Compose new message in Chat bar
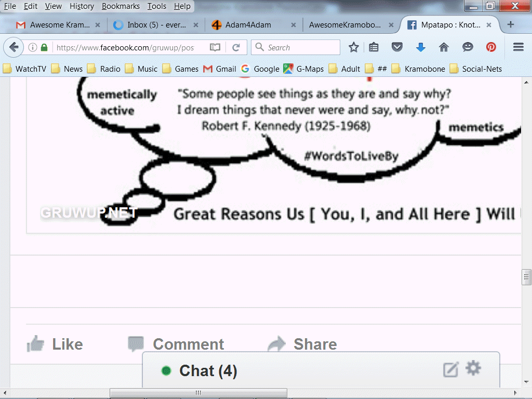The image size is (532, 399). [x=450, y=369]
